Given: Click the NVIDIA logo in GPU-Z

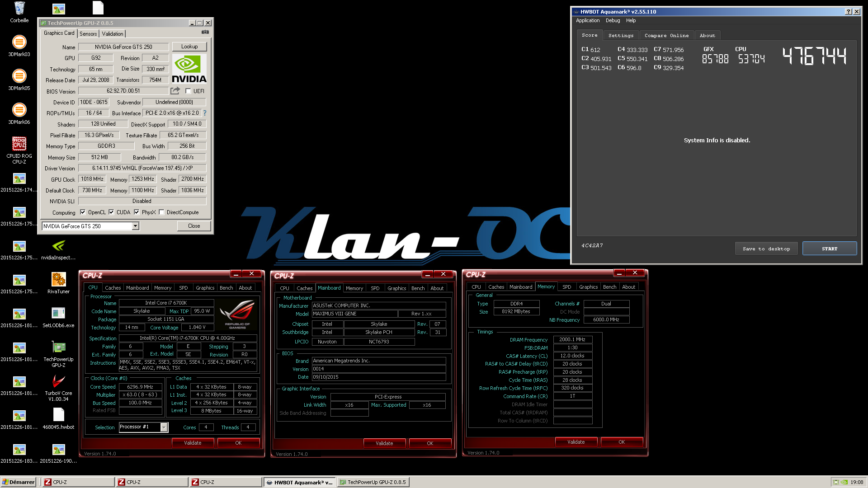Looking at the screenshot, I should (189, 69).
